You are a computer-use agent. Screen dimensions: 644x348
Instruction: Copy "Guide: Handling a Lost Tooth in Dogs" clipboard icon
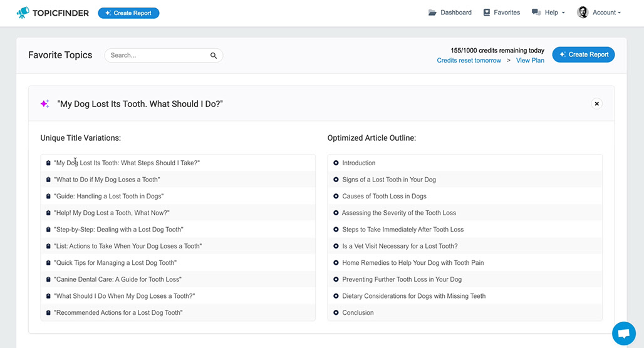[48, 196]
